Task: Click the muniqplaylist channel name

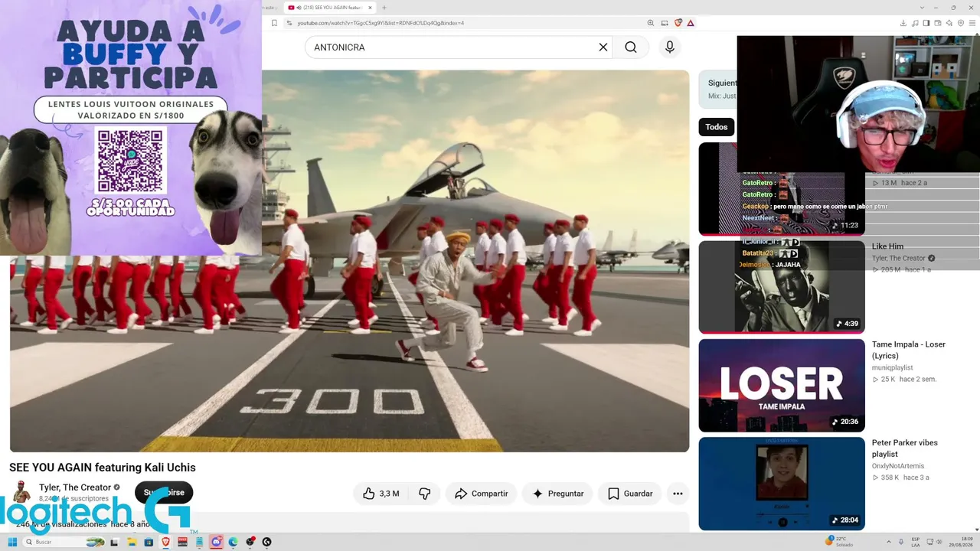Action: [893, 367]
